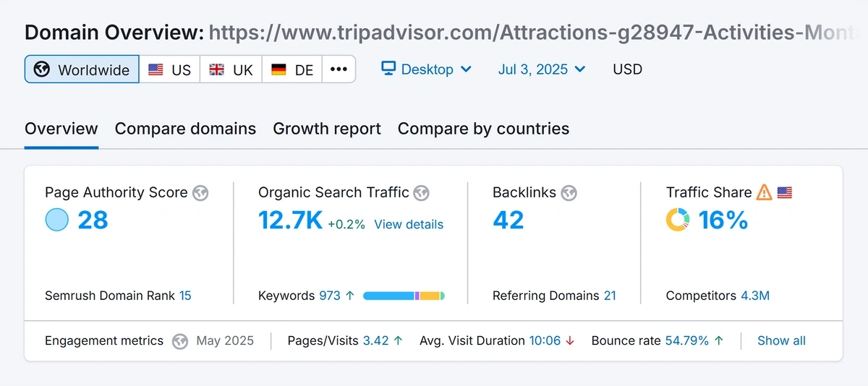Open Semrush Domain Rank 15 link
The height and width of the screenshot is (386, 868).
[185, 296]
